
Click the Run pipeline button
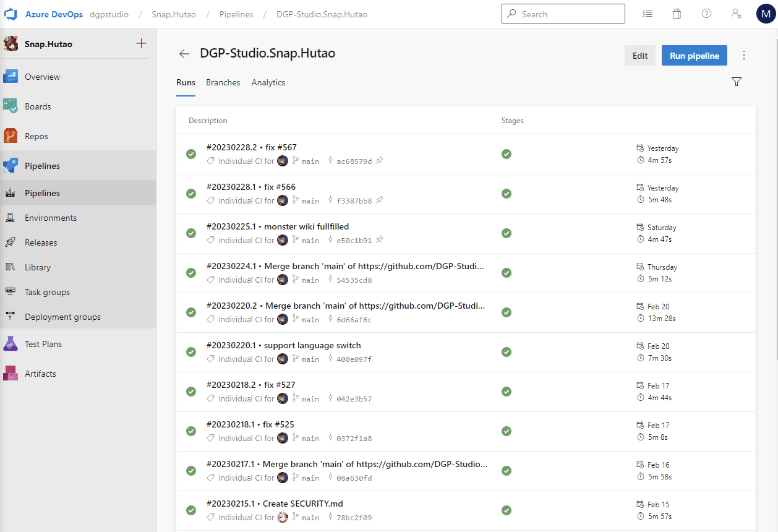695,56
